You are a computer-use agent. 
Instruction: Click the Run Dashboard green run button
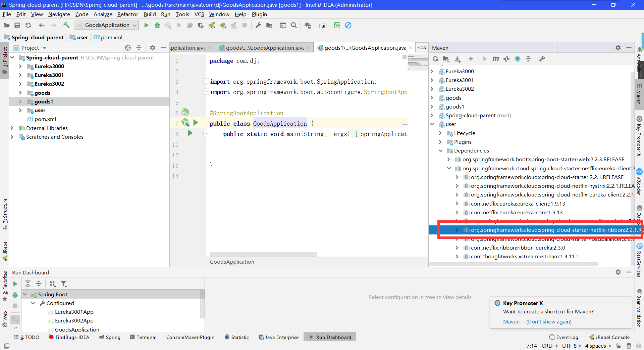pyautogui.click(x=15, y=284)
